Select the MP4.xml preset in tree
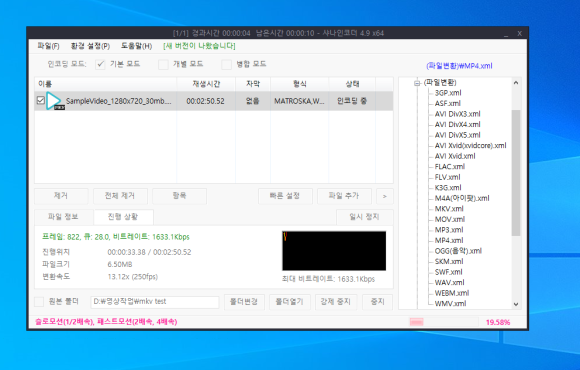Viewport: 580px width, 370px height. (x=449, y=240)
